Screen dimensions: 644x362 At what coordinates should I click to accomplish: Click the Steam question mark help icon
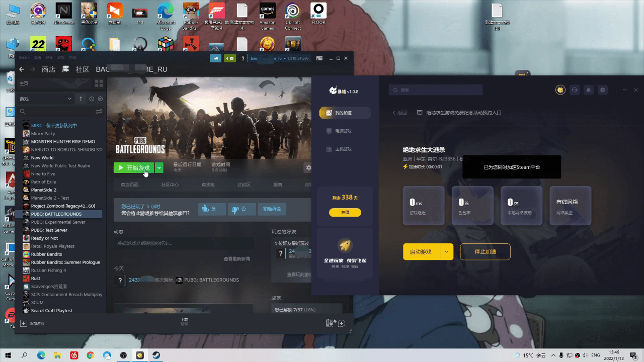tap(243, 58)
